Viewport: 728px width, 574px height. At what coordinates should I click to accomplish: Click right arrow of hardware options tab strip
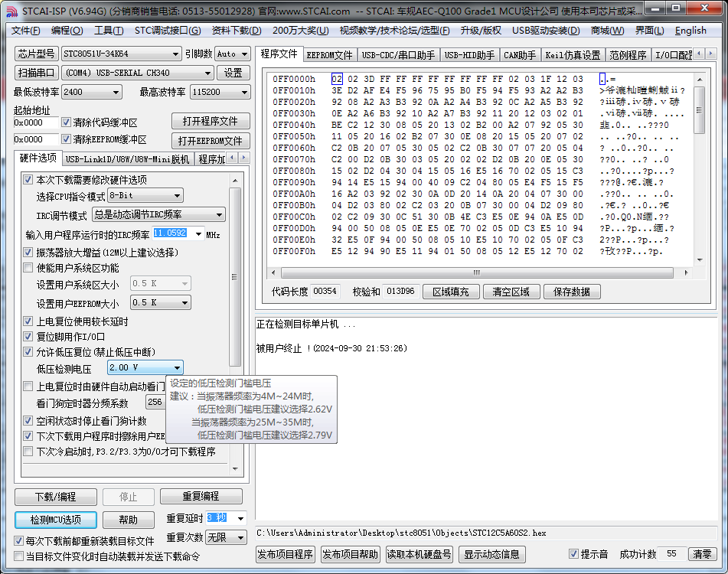(x=243, y=158)
